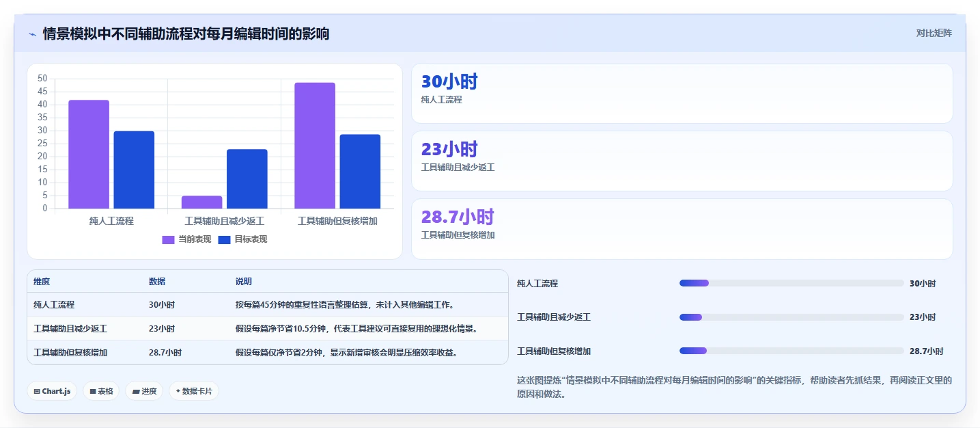This screenshot has height=428, width=980.
Task: Click the main title 情景模拟中不同辅助流程
Action: click(186, 34)
